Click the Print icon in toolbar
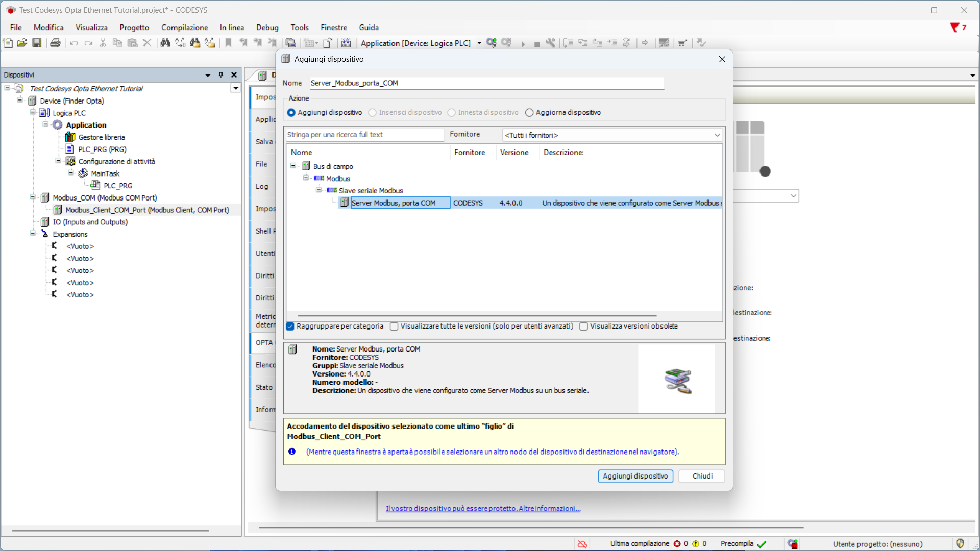 [55, 43]
